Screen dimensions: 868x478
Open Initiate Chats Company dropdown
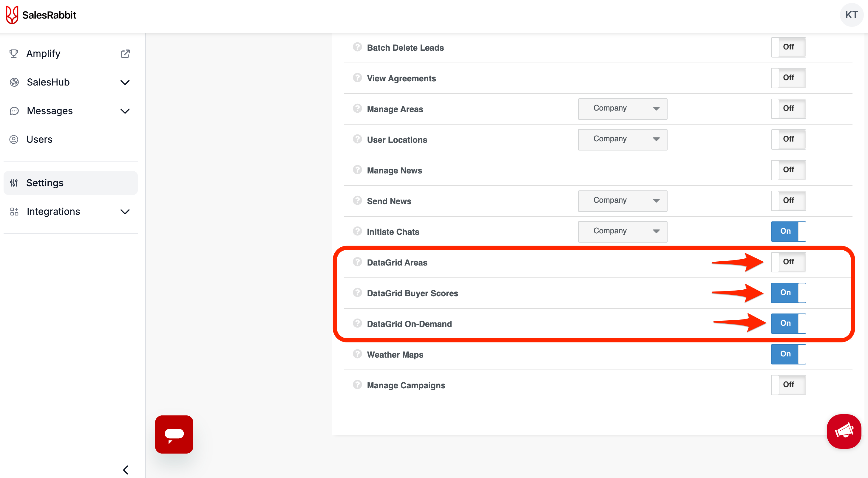point(622,232)
